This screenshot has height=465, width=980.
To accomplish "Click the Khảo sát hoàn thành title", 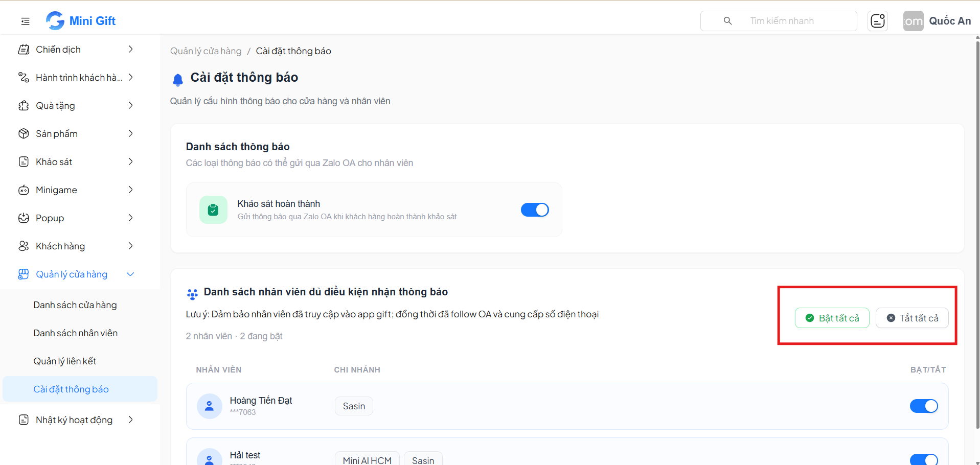I will (x=279, y=204).
